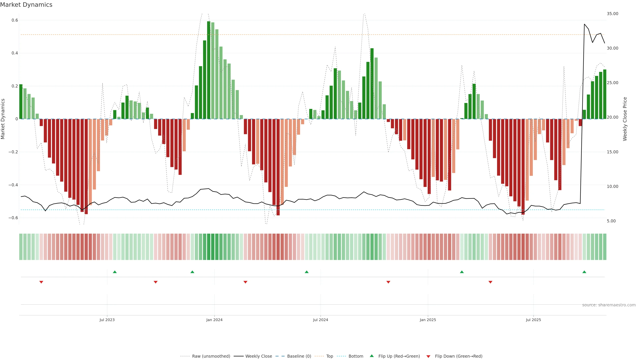Click the red flip-down marker just after Jan 2024
The height and width of the screenshot is (362, 644).
[x=245, y=282]
